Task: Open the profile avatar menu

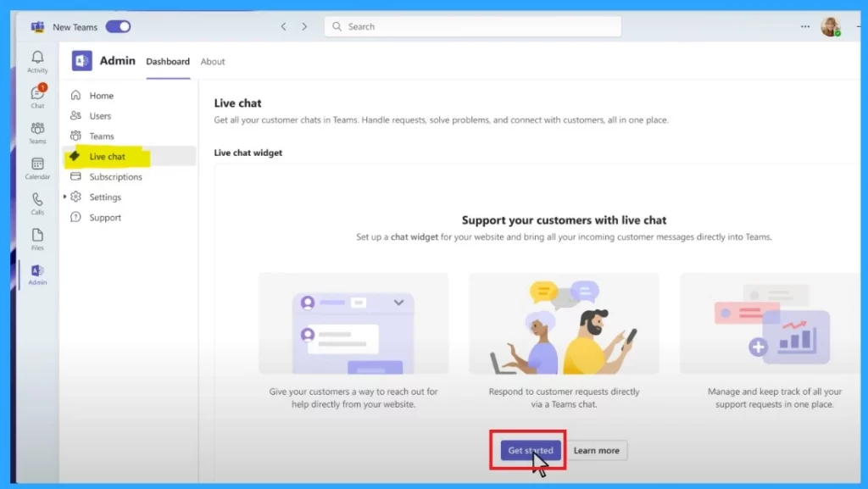Action: point(831,26)
